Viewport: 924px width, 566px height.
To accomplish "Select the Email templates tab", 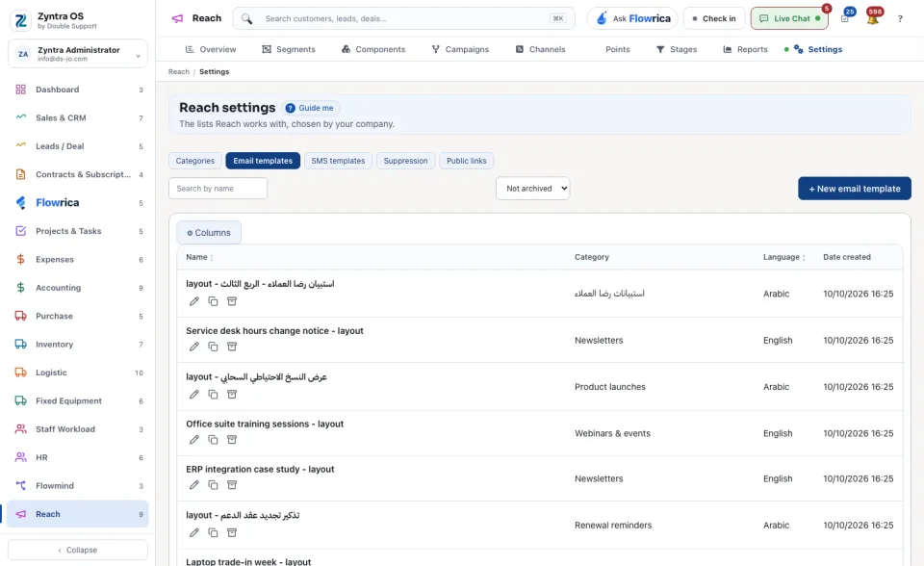I will 263,161.
